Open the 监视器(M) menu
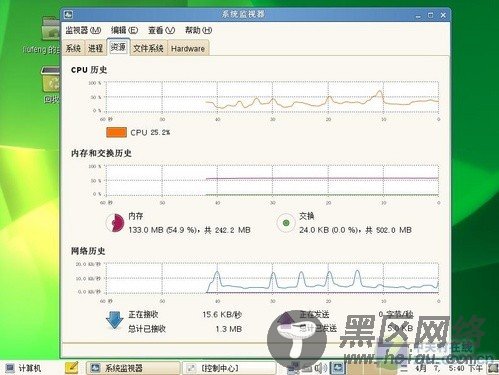The height and width of the screenshot is (375, 499). [x=83, y=30]
